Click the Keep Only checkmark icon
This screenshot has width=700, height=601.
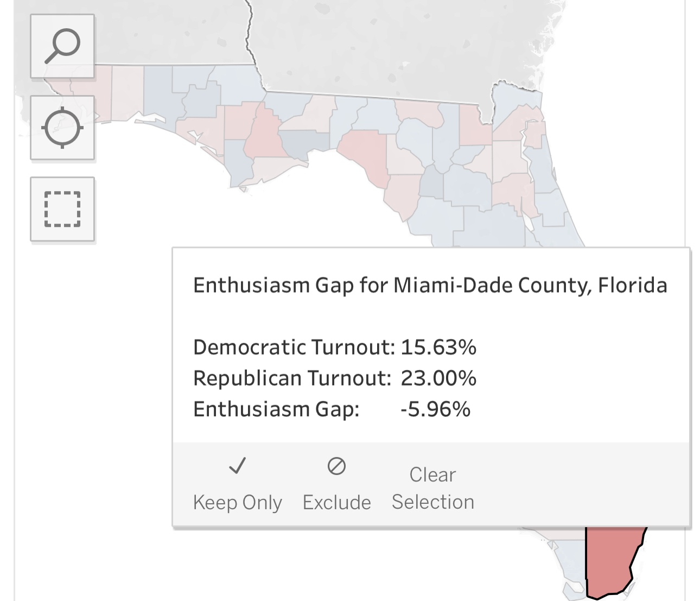pyautogui.click(x=237, y=466)
